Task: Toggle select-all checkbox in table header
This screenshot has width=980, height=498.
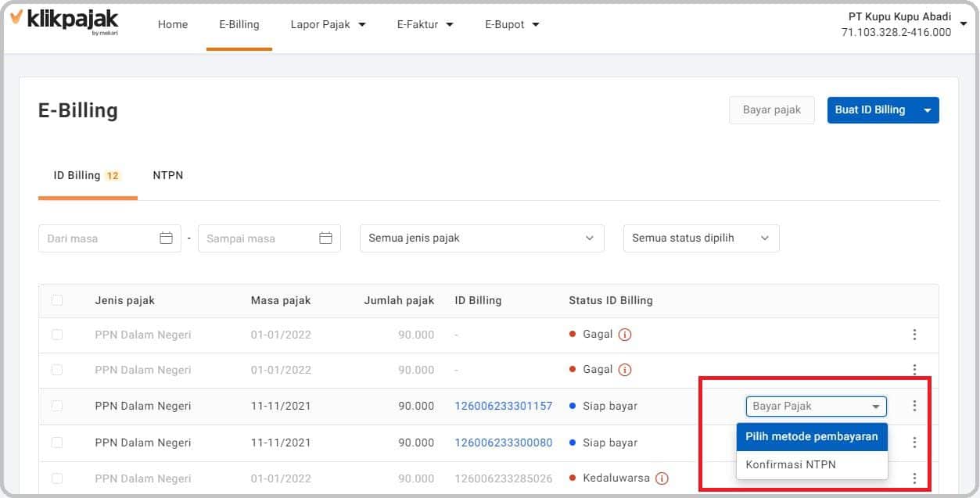Action: [x=57, y=300]
